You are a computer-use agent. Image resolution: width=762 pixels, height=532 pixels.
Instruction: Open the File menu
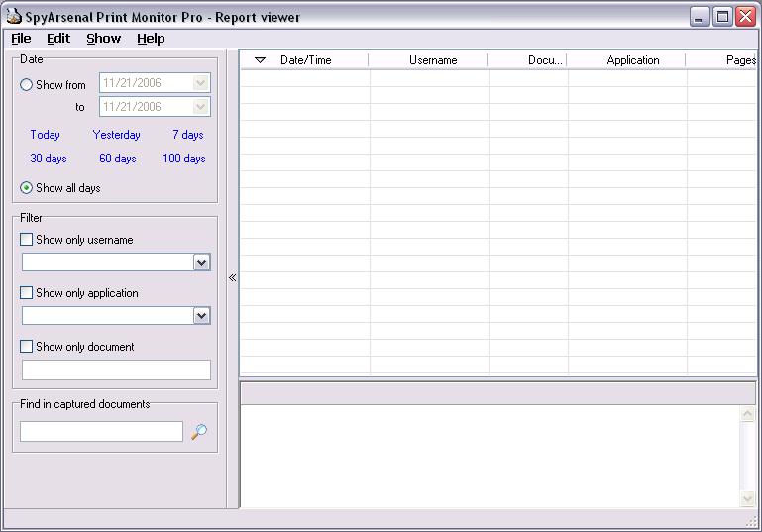click(x=21, y=39)
